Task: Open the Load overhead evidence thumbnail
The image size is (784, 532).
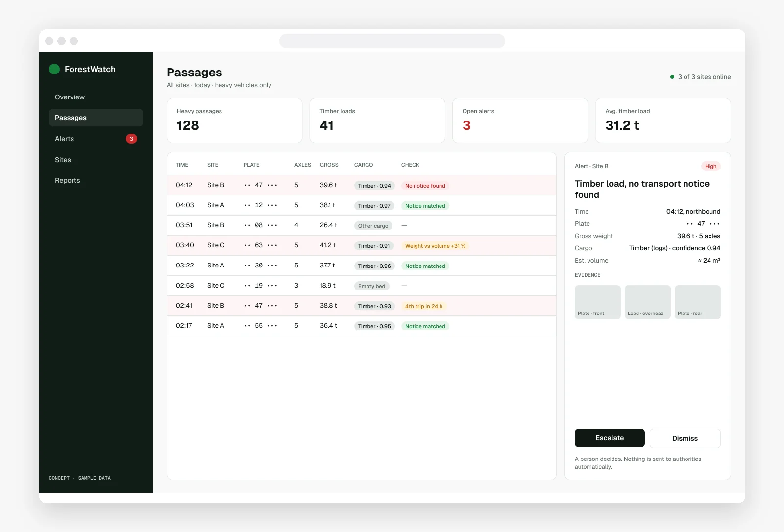Action: [648, 302]
